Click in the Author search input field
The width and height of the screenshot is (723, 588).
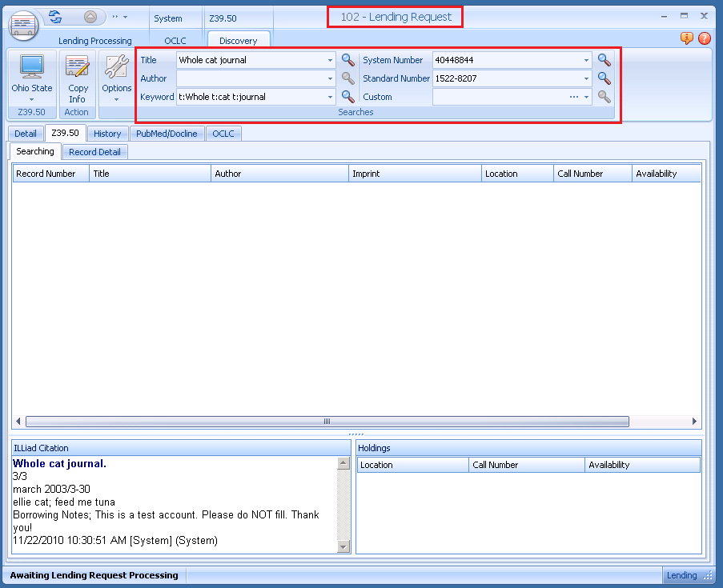251,78
